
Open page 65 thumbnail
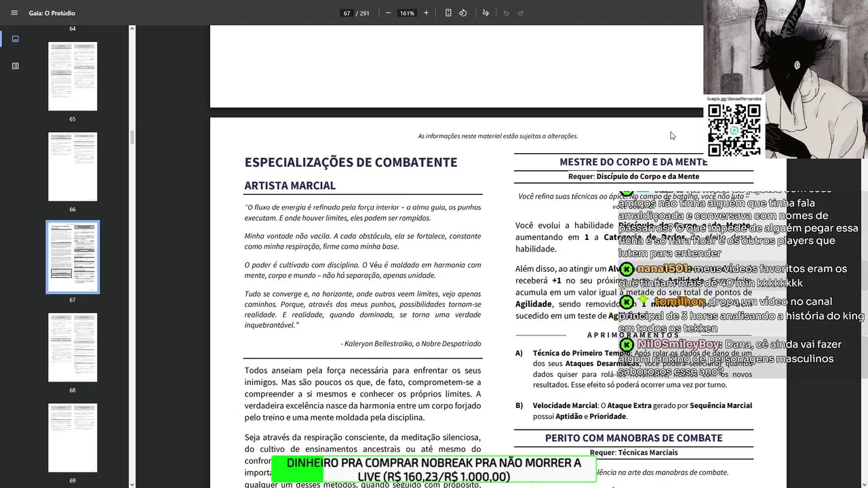click(73, 76)
